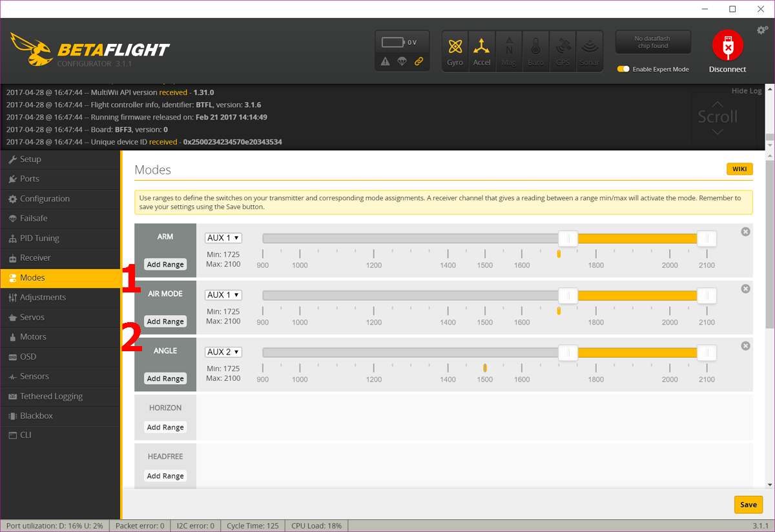This screenshot has height=532, width=775.
Task: Click the I2C error: 0 status
Action: coord(195,526)
